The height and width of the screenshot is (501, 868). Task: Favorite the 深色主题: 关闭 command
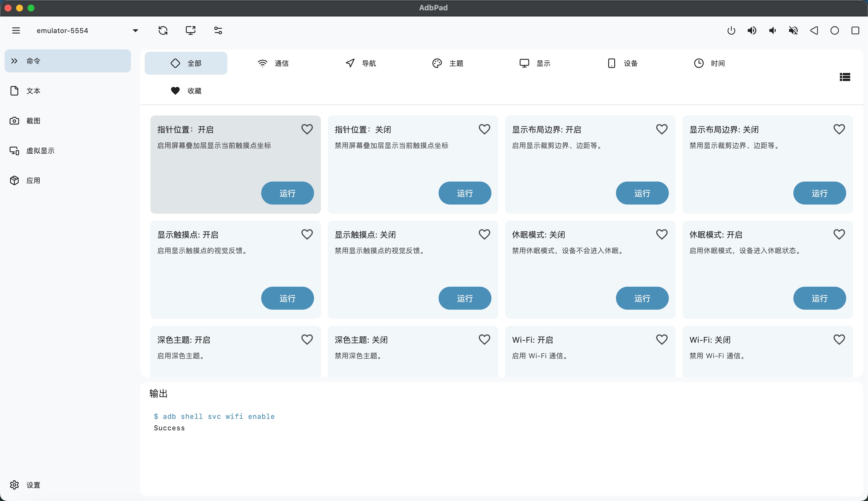point(484,340)
